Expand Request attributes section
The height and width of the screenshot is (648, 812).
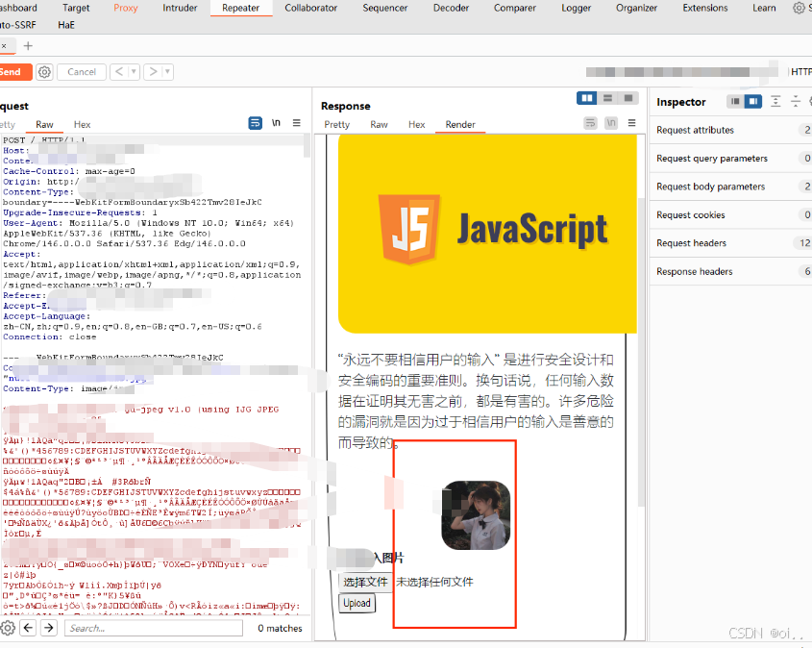pos(730,130)
